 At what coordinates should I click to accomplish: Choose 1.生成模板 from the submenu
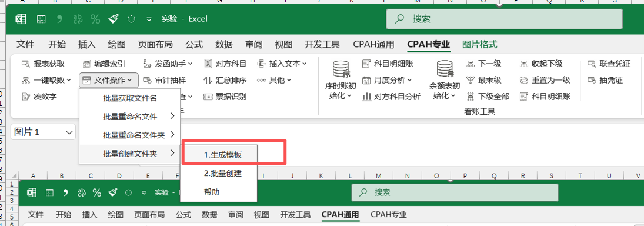(x=219, y=155)
